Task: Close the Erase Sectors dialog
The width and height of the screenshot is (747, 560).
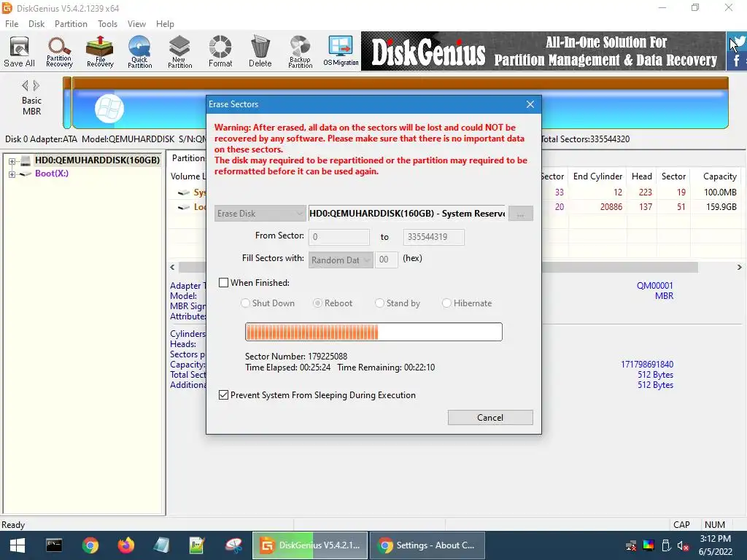Action: click(x=530, y=104)
